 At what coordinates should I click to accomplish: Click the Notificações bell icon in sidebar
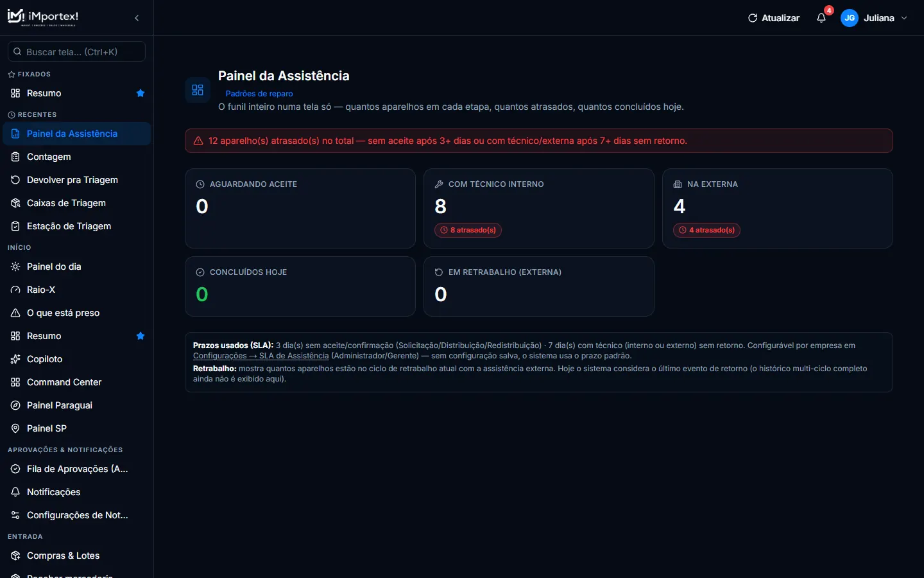15,492
